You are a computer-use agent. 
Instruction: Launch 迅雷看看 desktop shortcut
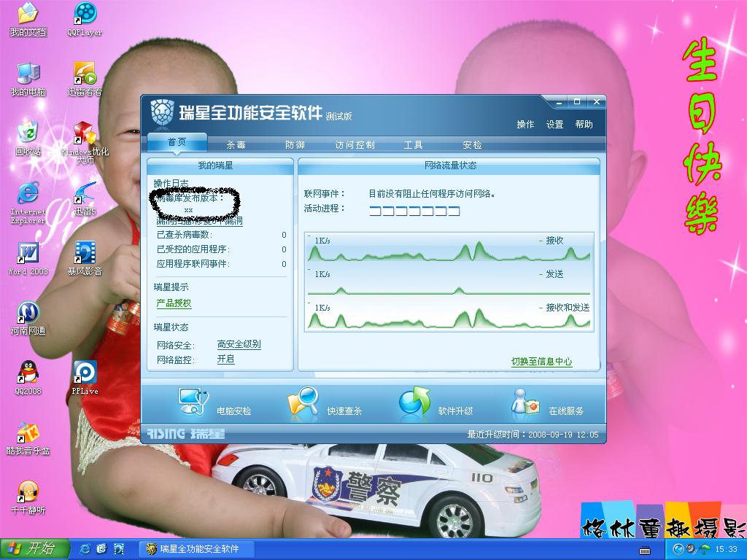[x=85, y=79]
